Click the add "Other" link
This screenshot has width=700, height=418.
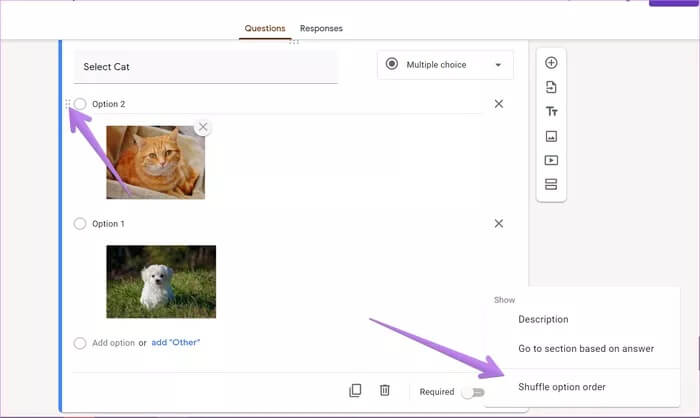pos(176,343)
